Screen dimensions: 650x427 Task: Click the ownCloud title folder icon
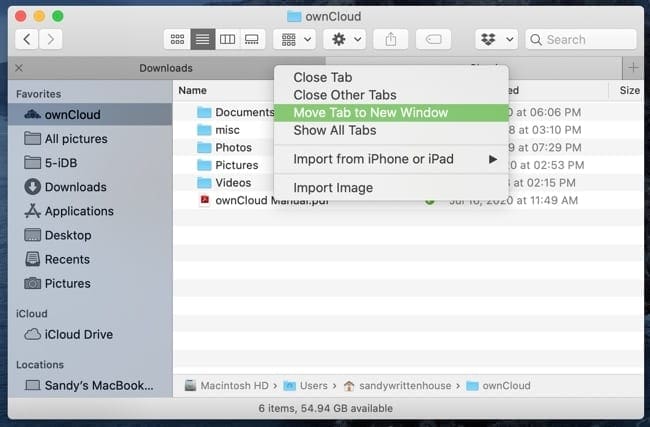pos(294,17)
